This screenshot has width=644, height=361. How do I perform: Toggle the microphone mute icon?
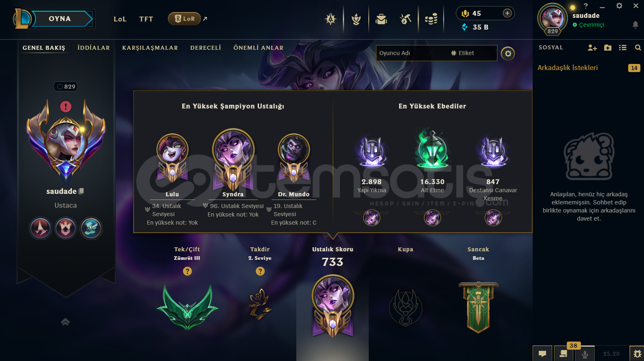point(584,354)
